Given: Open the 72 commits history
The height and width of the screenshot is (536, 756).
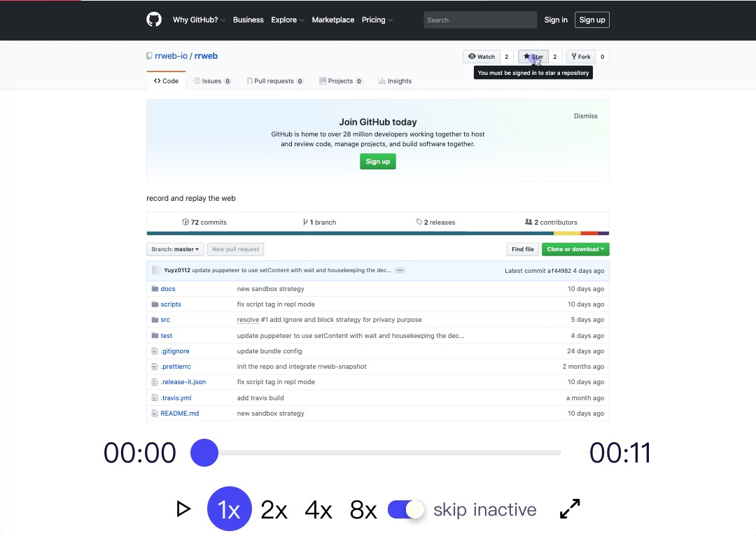Looking at the screenshot, I should click(x=204, y=223).
